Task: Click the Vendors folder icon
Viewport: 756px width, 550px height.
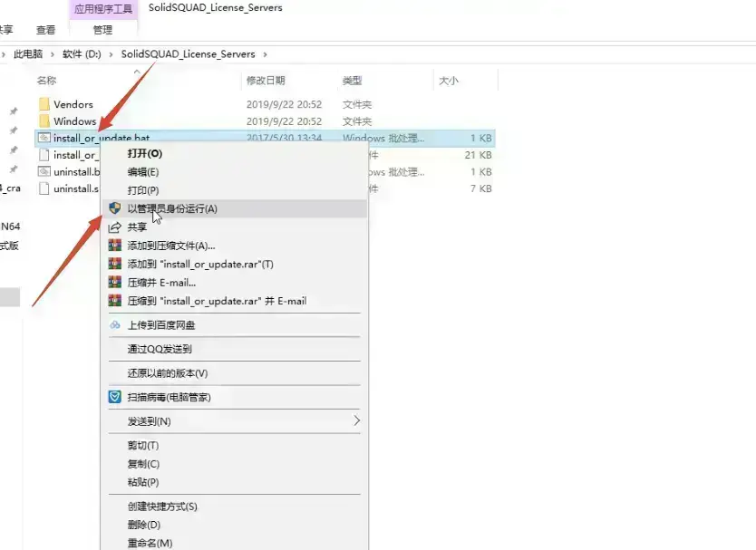Action: click(44, 104)
